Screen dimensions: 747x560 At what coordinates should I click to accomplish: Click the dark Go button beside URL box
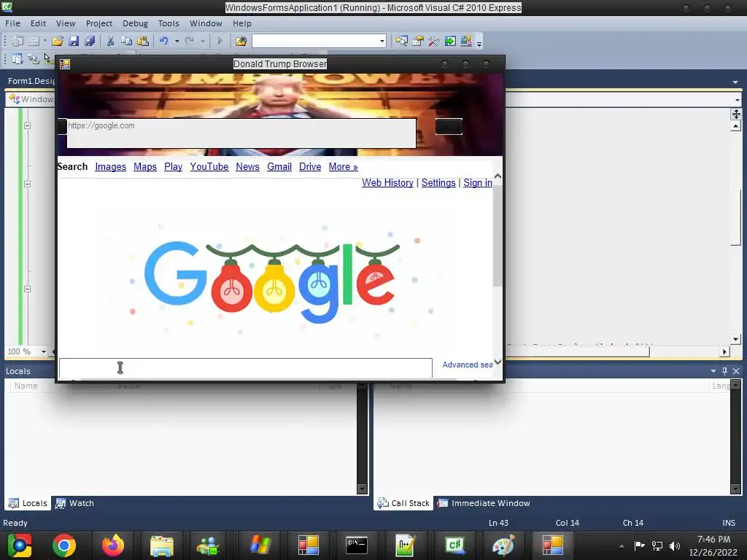pos(449,127)
